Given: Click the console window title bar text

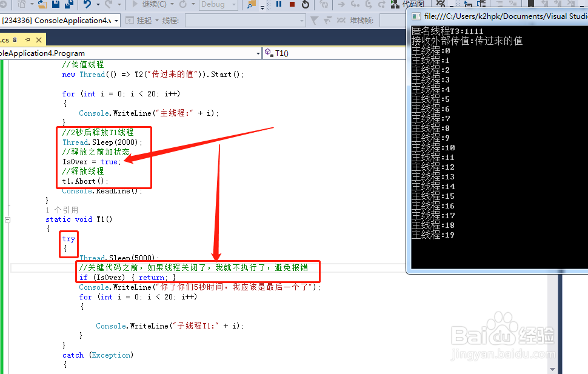Looking at the screenshot, I should pyautogui.click(x=506, y=16).
